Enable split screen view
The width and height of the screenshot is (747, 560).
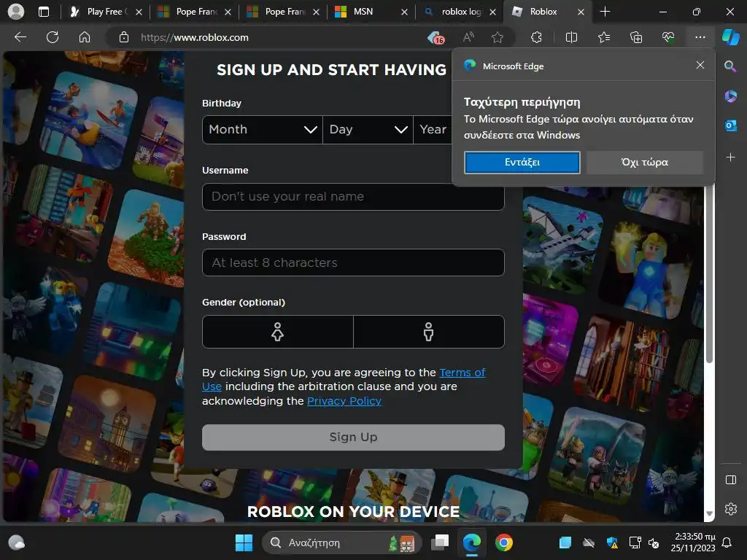[571, 37]
